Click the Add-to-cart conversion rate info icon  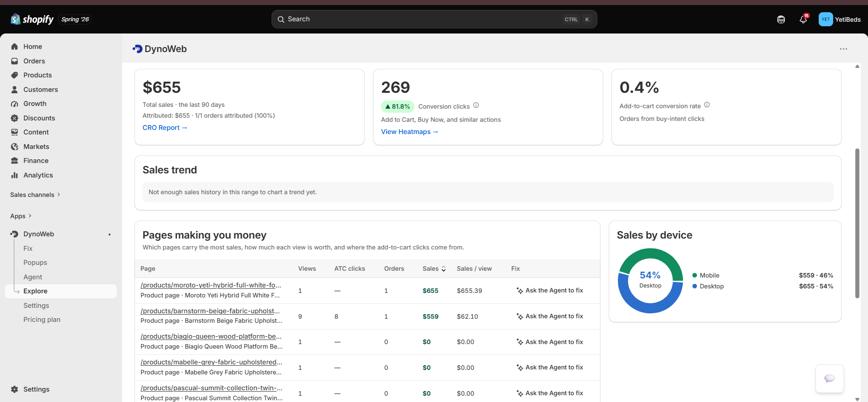[x=707, y=105]
